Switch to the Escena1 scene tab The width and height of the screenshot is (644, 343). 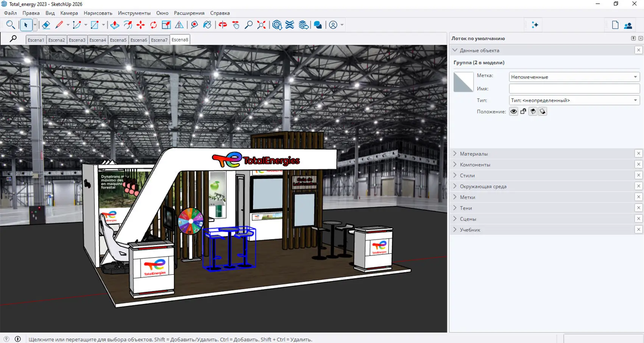coord(36,40)
